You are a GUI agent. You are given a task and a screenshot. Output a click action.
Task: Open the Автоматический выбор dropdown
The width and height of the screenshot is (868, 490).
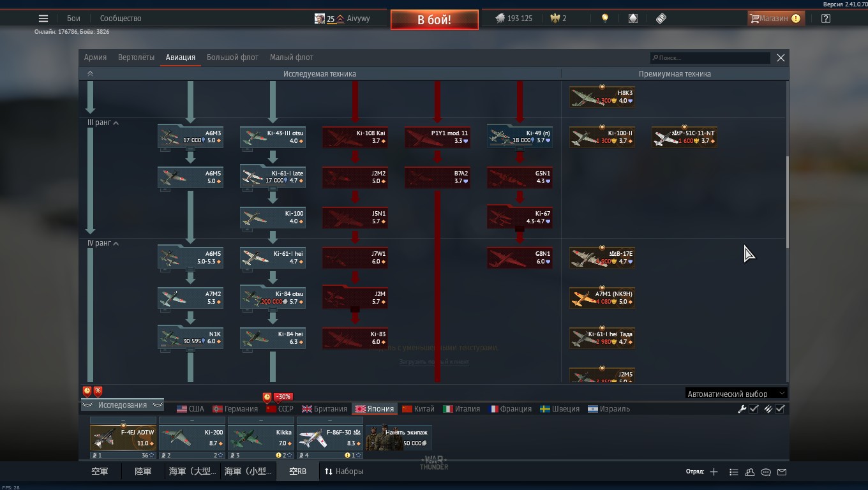(x=737, y=394)
